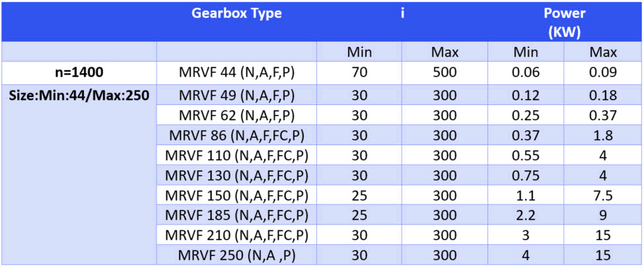Click max power "4" in MRVF 130 row
Screen dimensions: 644x268
tap(603, 175)
